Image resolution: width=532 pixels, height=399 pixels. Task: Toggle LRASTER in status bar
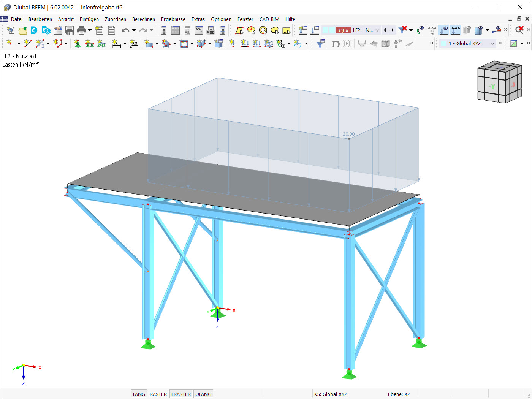pos(181,394)
